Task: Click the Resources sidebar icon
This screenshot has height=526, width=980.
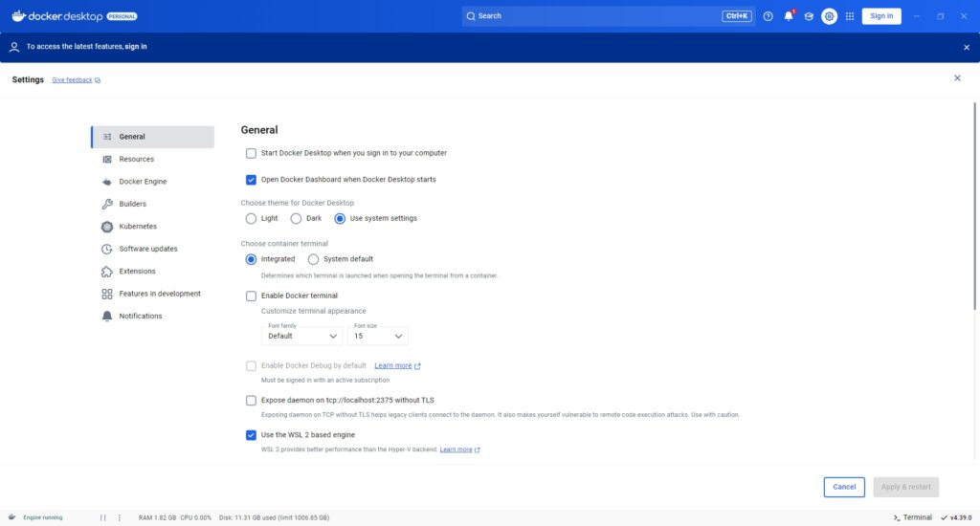Action: click(x=107, y=160)
